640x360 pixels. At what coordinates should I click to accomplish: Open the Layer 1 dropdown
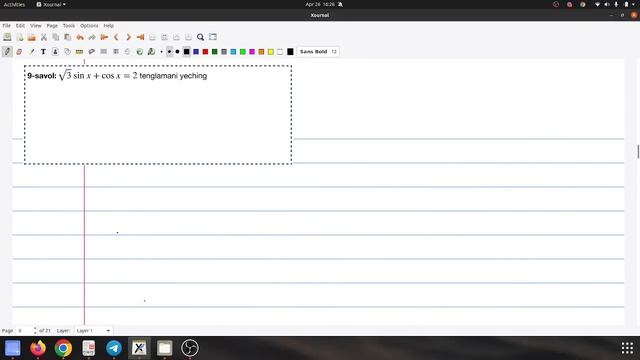(93, 331)
